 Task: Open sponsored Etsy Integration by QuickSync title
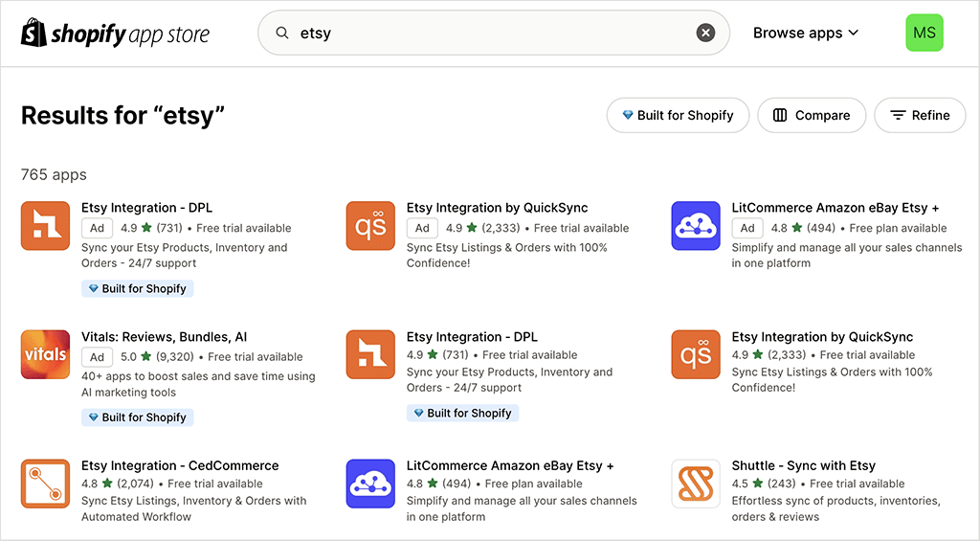point(498,208)
